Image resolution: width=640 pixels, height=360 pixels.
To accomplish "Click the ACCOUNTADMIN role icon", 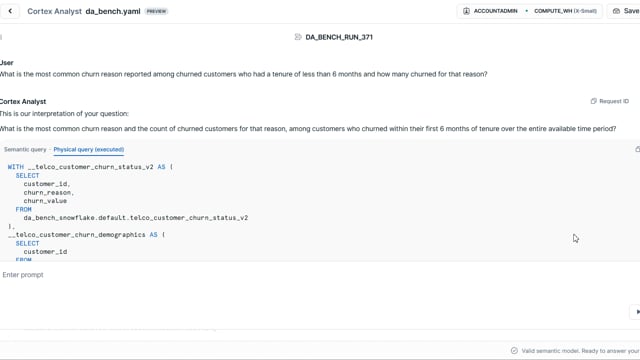I will pos(466,11).
